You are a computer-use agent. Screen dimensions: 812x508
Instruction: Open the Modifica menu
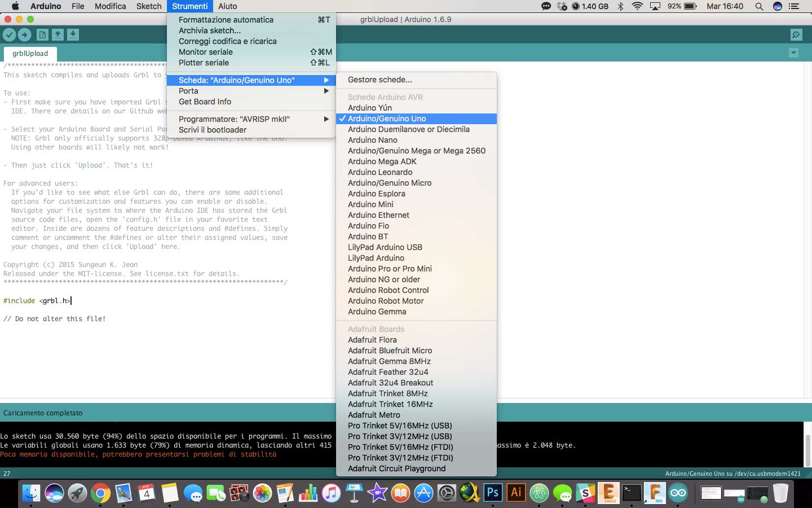tap(110, 6)
